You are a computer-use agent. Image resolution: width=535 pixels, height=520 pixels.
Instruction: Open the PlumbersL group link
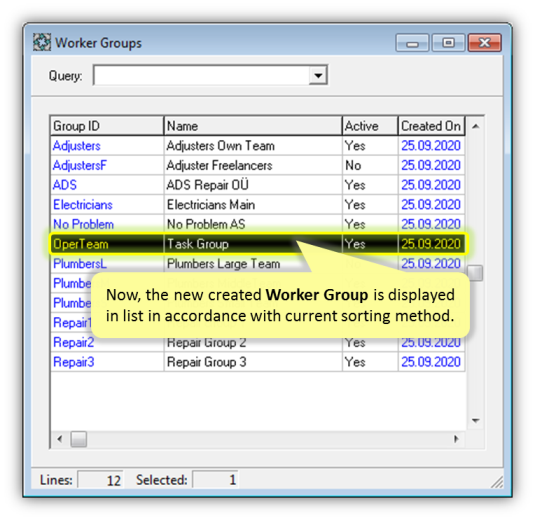80,264
